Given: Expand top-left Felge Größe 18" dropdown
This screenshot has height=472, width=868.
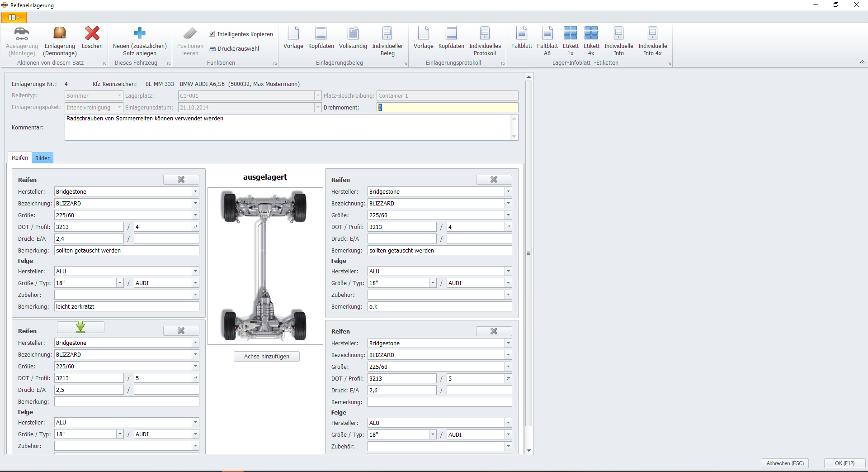Looking at the screenshot, I should click(120, 283).
